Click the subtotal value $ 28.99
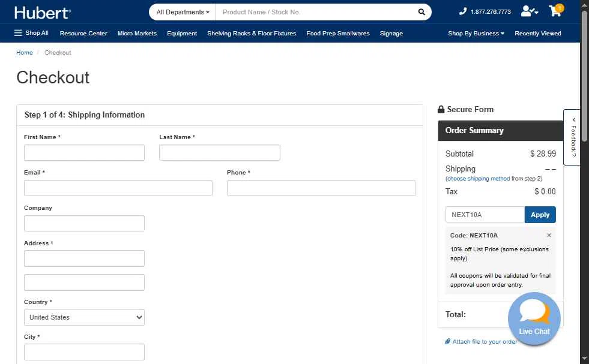The height and width of the screenshot is (364, 589). click(x=543, y=154)
